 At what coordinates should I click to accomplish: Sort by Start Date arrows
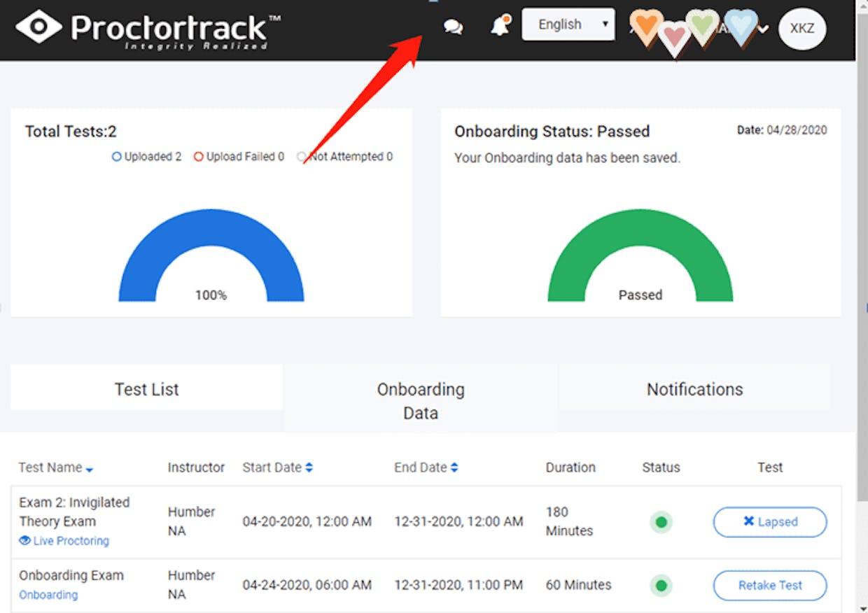pyautogui.click(x=309, y=467)
